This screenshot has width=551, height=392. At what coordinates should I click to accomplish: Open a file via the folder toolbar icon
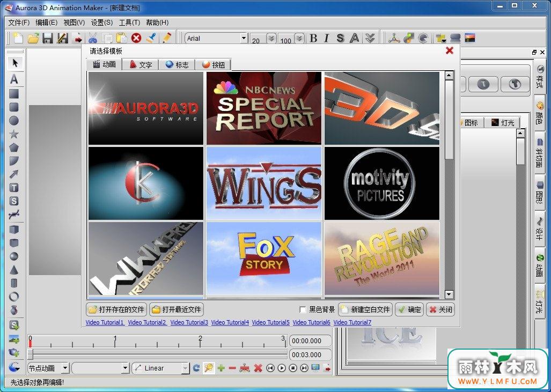(33, 38)
